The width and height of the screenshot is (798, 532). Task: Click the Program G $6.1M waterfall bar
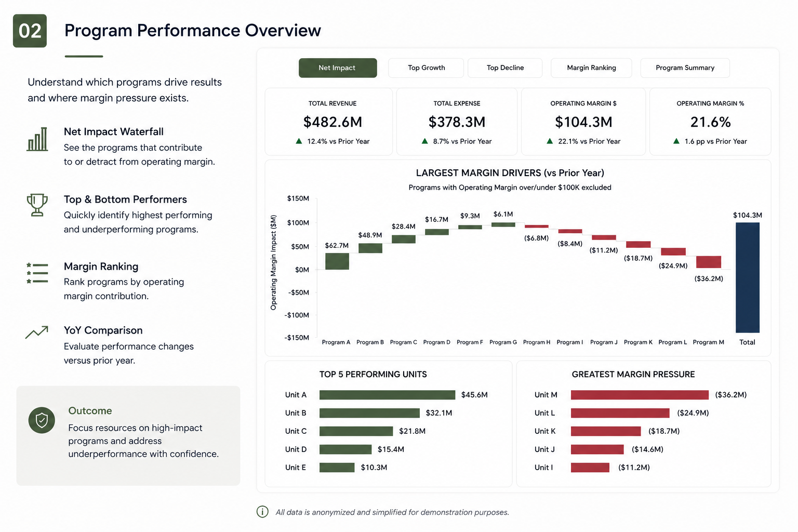(503, 224)
